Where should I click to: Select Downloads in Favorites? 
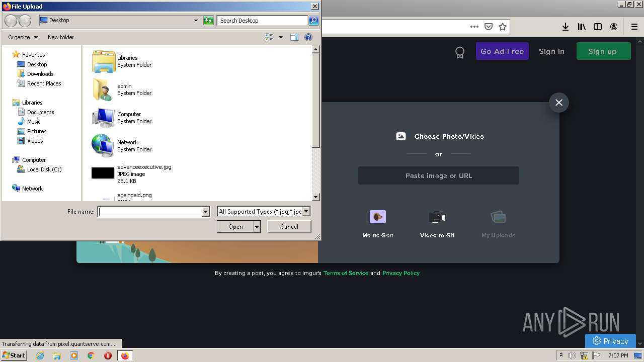pos(40,74)
